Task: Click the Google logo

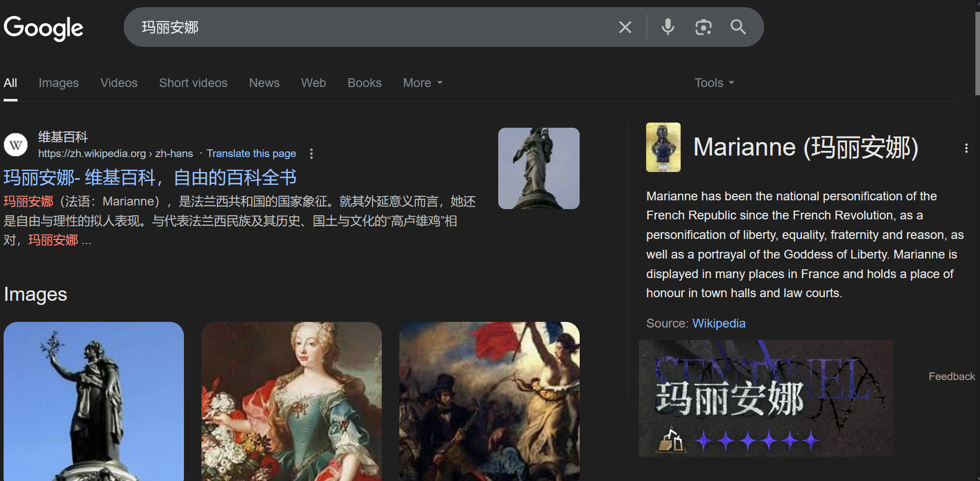Action: (x=43, y=28)
